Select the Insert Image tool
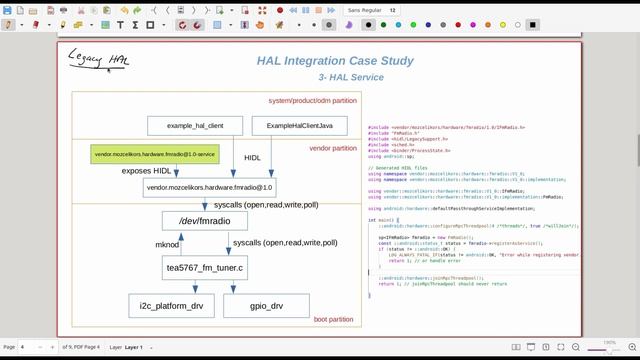The height and width of the screenshot is (360, 640). 105,25
